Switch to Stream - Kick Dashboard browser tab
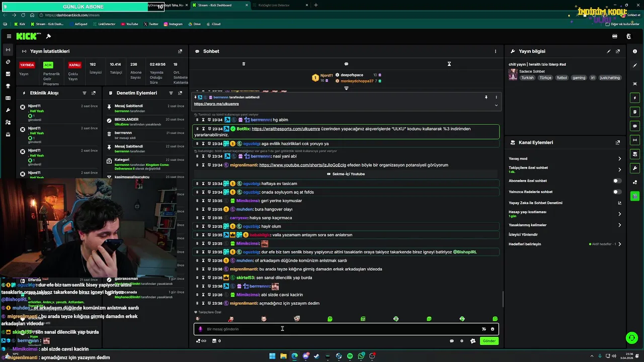 tap(219, 5)
